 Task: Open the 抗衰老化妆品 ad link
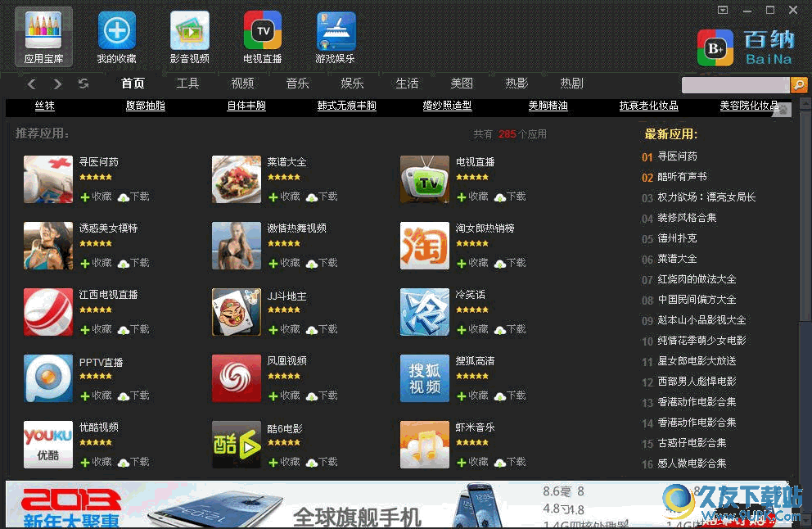[x=649, y=106]
